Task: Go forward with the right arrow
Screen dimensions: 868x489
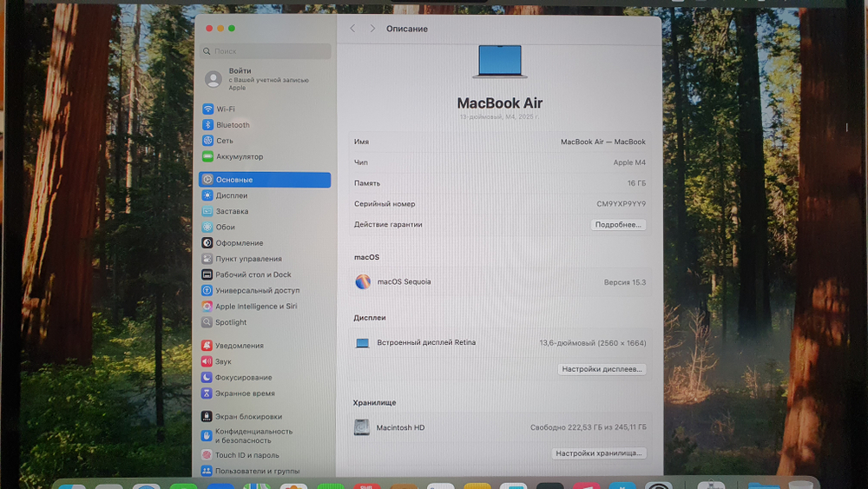Action: (372, 29)
